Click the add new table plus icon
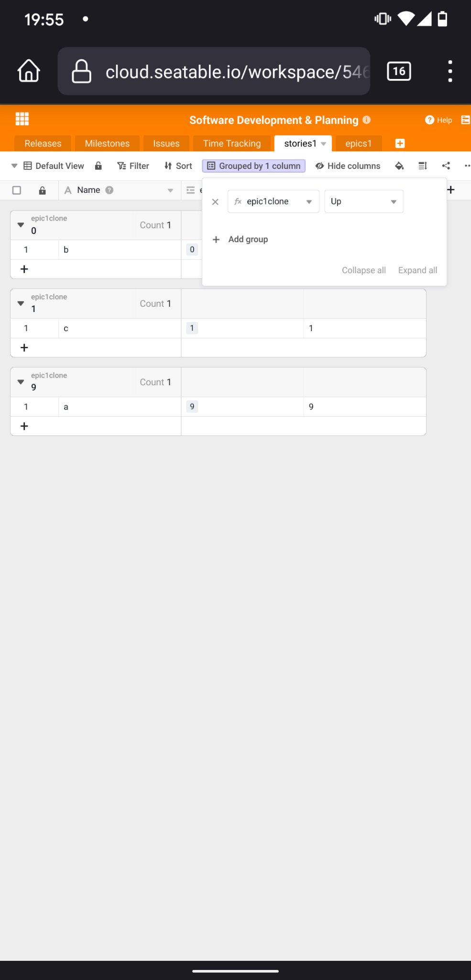The image size is (471, 980). click(400, 143)
